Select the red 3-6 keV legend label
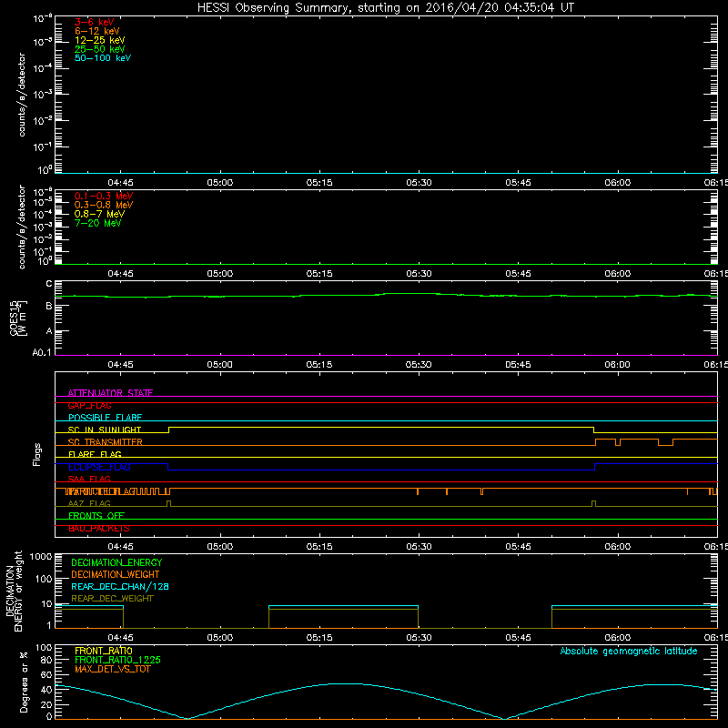Screen dimensions: 728x728 click(x=95, y=22)
